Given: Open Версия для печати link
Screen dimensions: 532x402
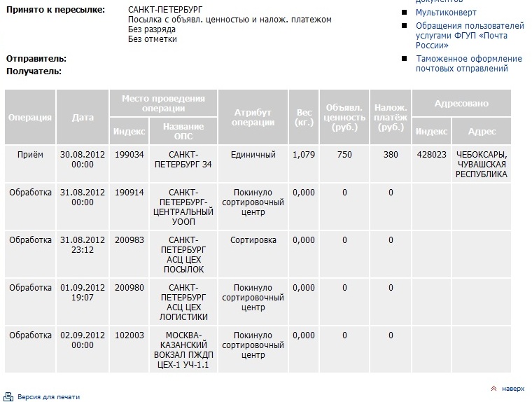Looking at the screenshot, I should click(x=48, y=397).
